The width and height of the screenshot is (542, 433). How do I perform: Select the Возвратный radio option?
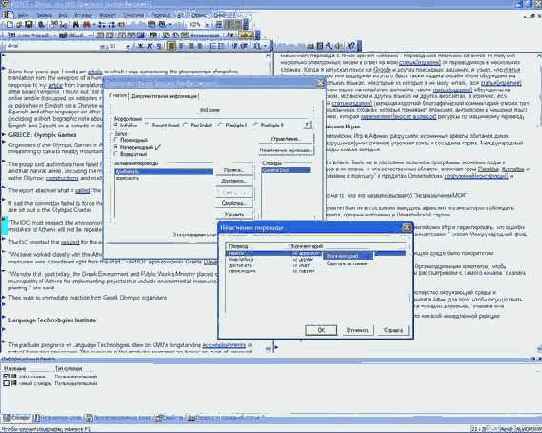pos(116,154)
